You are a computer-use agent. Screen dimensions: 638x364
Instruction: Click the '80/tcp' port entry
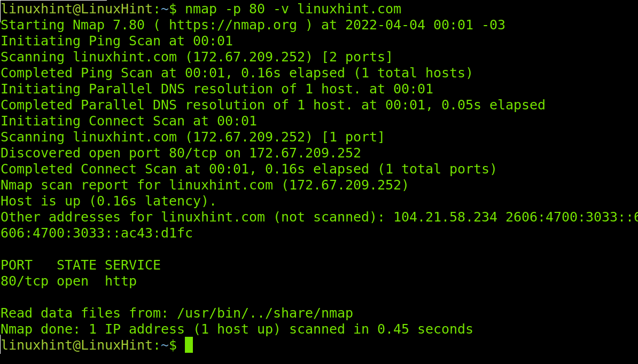click(x=25, y=281)
